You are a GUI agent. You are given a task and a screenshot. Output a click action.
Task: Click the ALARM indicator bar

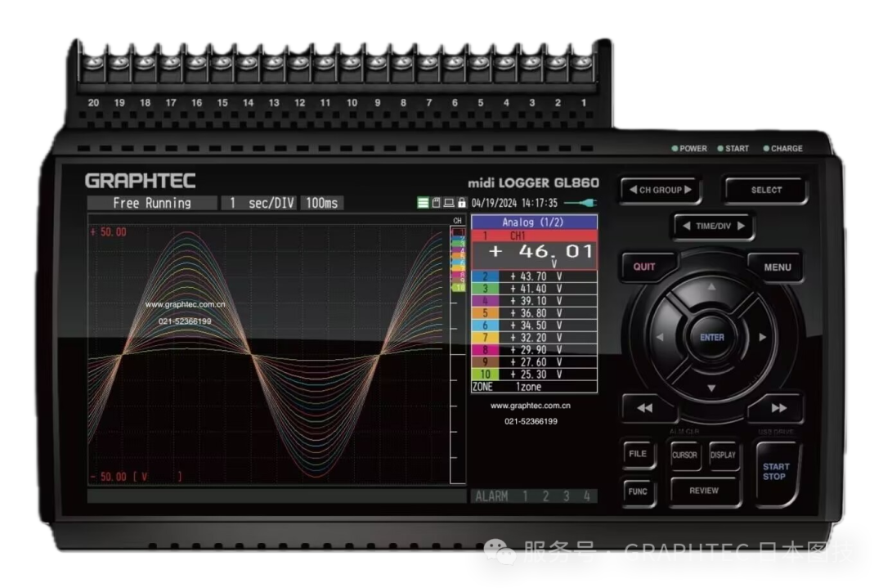click(533, 496)
